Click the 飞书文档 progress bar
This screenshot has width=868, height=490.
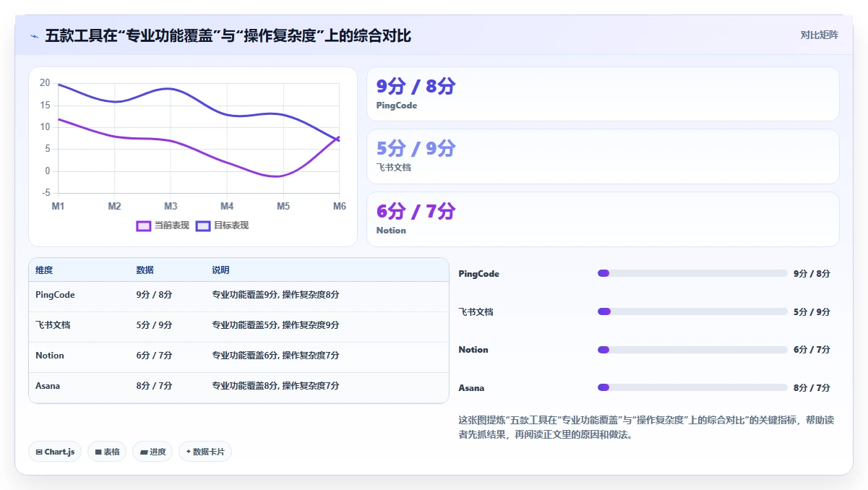coord(692,311)
